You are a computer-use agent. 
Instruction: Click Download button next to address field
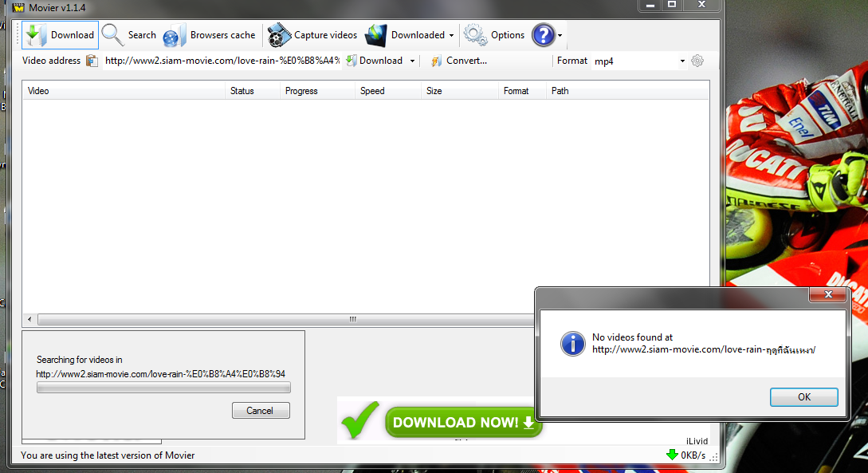click(x=375, y=61)
